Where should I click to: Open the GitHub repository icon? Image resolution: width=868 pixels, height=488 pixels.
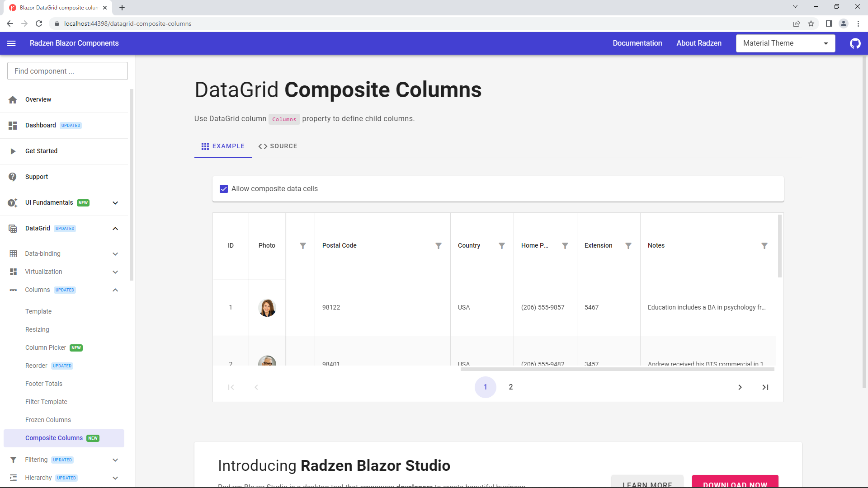[x=855, y=43]
